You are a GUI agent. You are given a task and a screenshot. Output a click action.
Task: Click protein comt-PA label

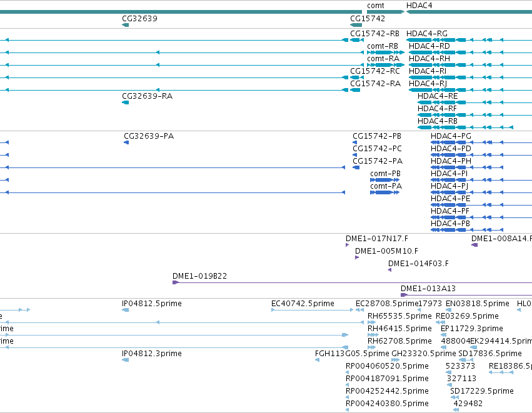(386, 186)
